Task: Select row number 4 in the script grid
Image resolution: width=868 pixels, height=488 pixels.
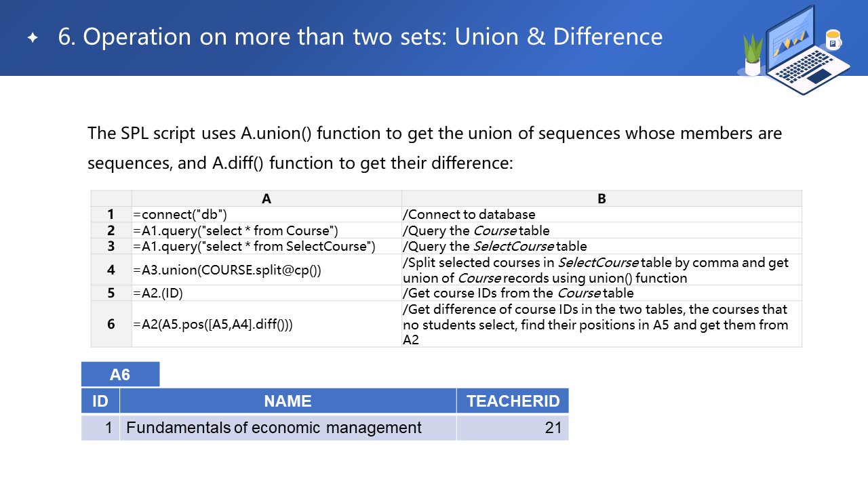Action: click(x=111, y=270)
